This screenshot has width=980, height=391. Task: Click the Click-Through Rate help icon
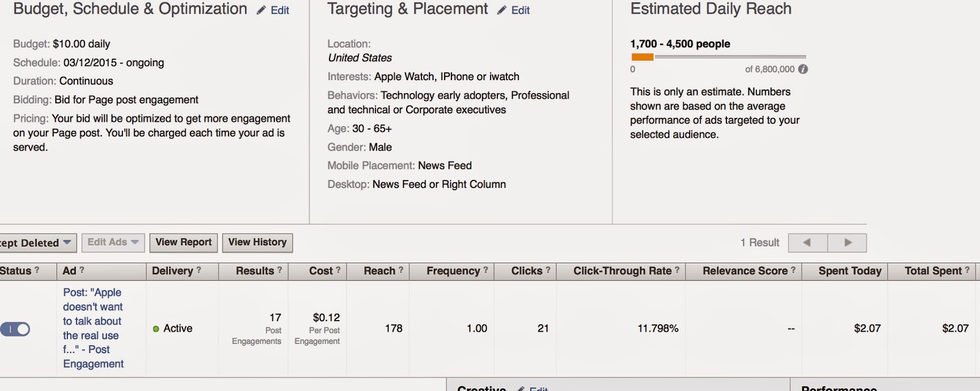point(677,270)
